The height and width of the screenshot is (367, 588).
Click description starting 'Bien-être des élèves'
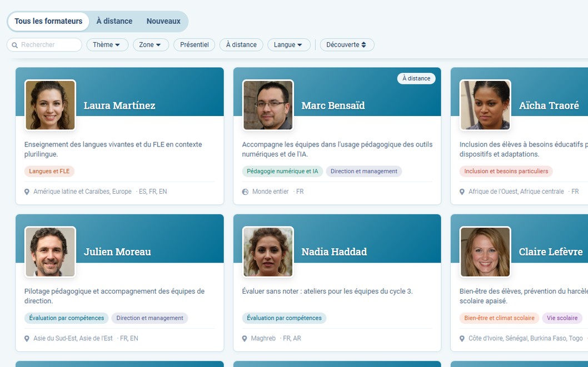pyautogui.click(x=524, y=296)
